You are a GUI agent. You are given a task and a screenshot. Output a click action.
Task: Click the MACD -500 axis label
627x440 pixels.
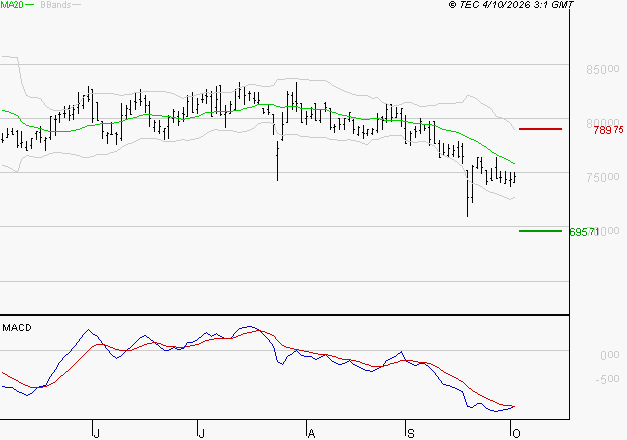(x=607, y=379)
